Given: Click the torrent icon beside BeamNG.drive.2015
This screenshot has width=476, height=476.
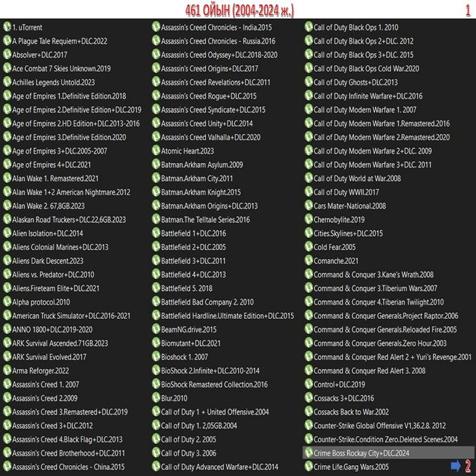Looking at the screenshot, I should point(156,329).
